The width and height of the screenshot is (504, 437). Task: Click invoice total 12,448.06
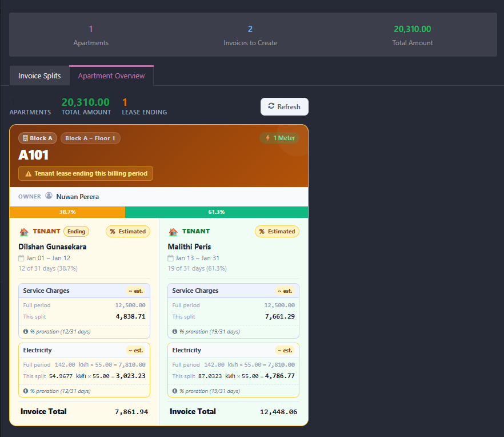(x=278, y=412)
